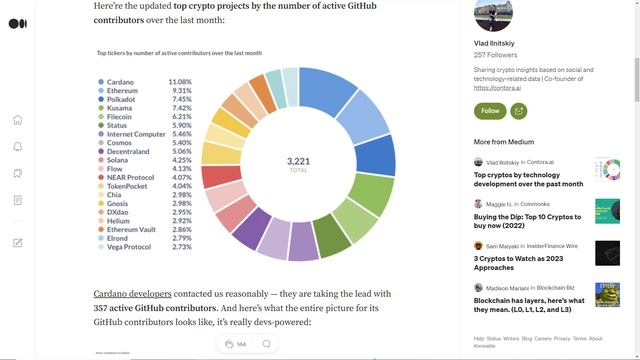This screenshot has height=360, width=640.
Task: Open green thumbnail of Buying the Dip article
Action: [x=607, y=211]
